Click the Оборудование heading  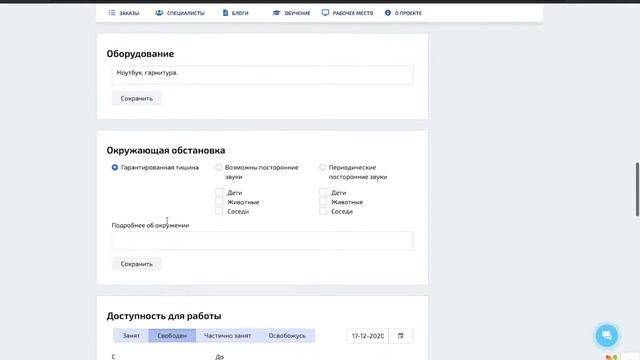pos(140,54)
